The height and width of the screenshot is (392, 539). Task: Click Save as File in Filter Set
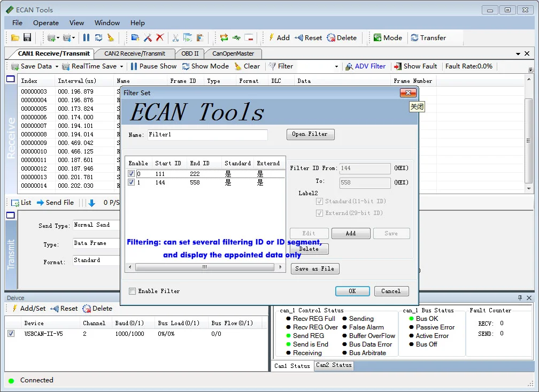(x=315, y=268)
